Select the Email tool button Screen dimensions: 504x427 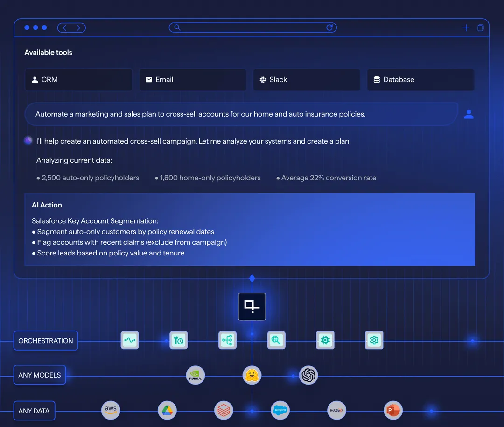point(193,80)
